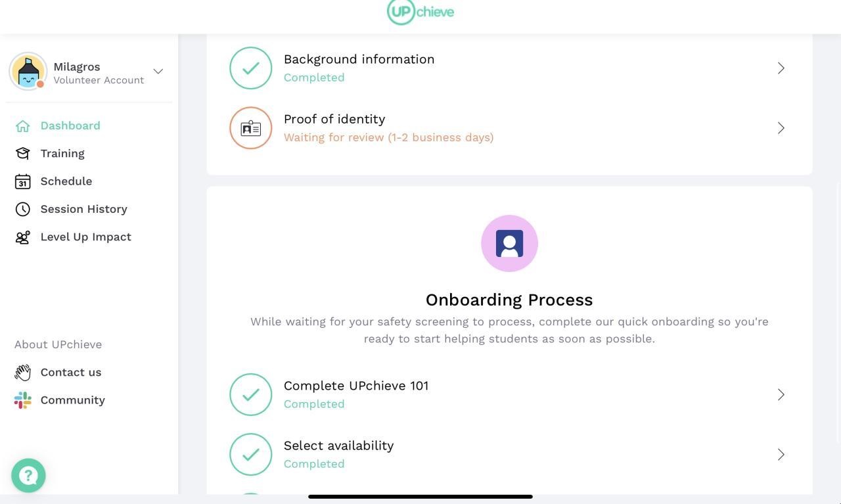Click the Complete UPchieve 101 checkmark circle
The width and height of the screenshot is (841, 504).
(x=250, y=395)
